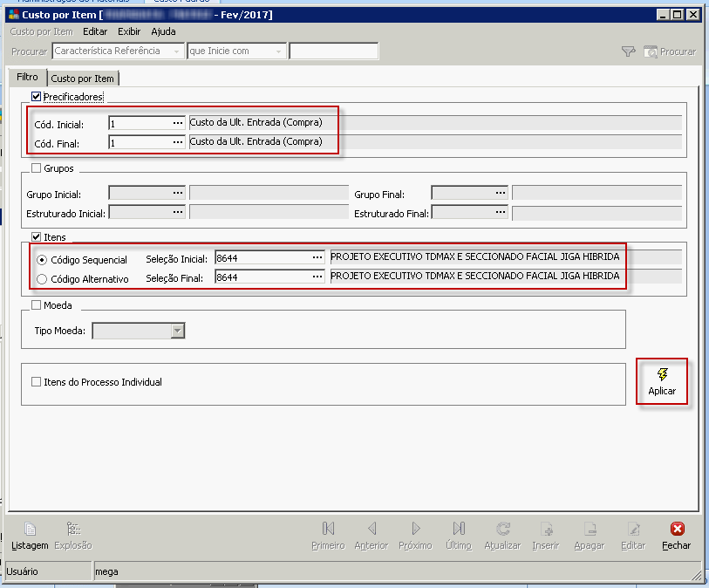Click the Editar pencil icon in toolbar

click(633, 529)
